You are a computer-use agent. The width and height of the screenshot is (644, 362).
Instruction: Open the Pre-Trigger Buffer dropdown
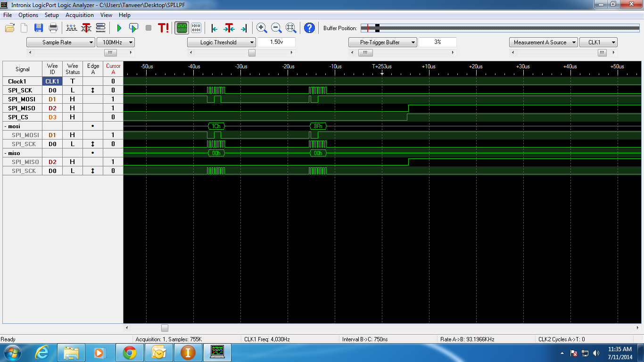(x=383, y=42)
